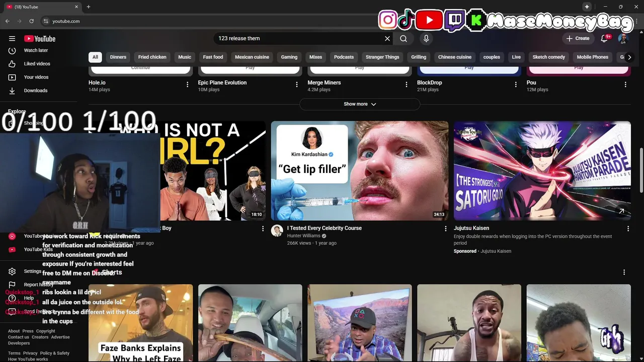Go back with browser back arrow
The image size is (644, 362).
(8, 21)
